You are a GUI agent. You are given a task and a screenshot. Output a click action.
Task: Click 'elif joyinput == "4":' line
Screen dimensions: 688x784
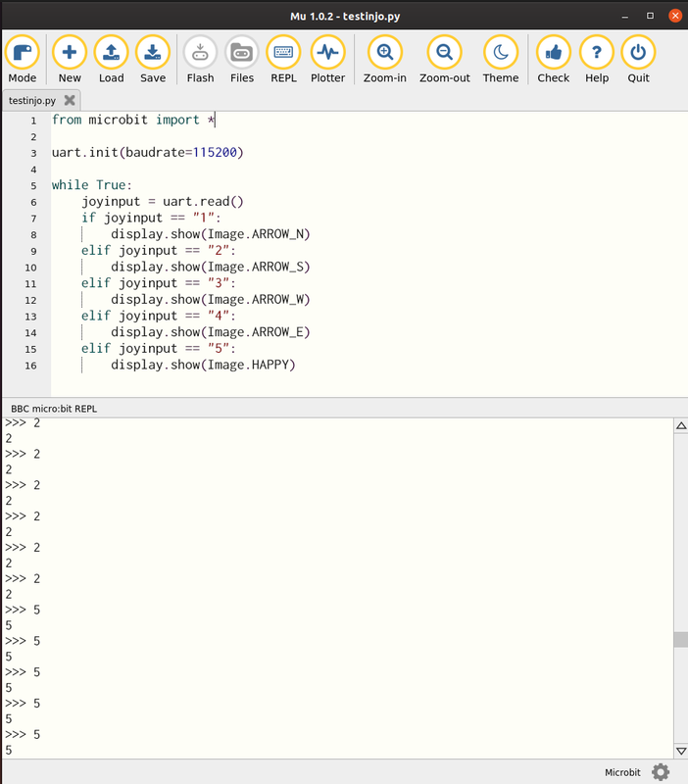[159, 316]
